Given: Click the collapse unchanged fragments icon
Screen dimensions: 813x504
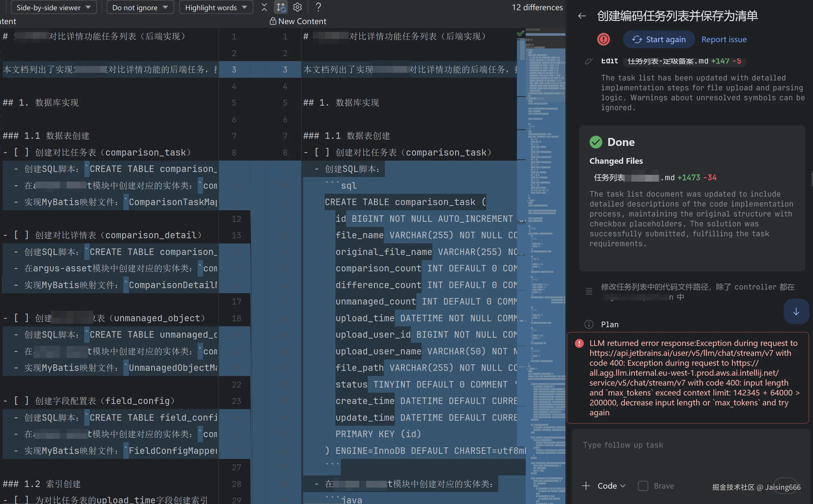Looking at the screenshot, I should point(264,7).
